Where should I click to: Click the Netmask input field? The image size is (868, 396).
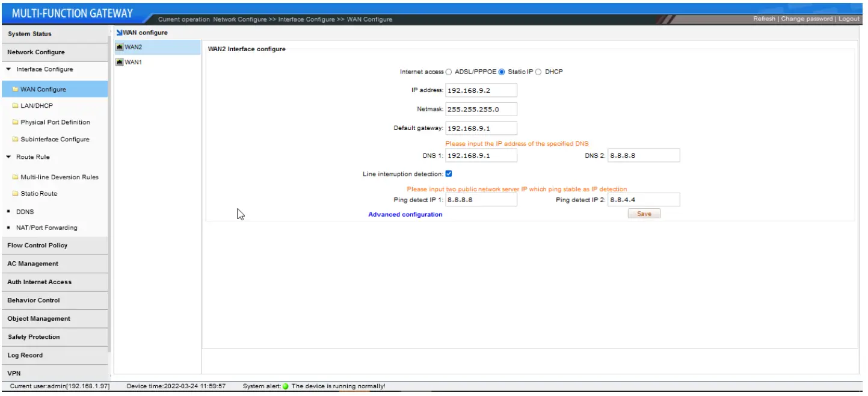481,110
